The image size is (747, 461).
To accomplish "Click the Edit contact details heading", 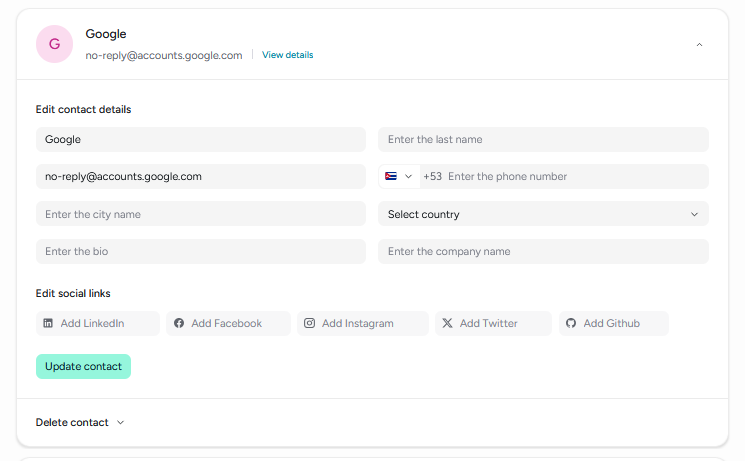I will coord(83,110).
